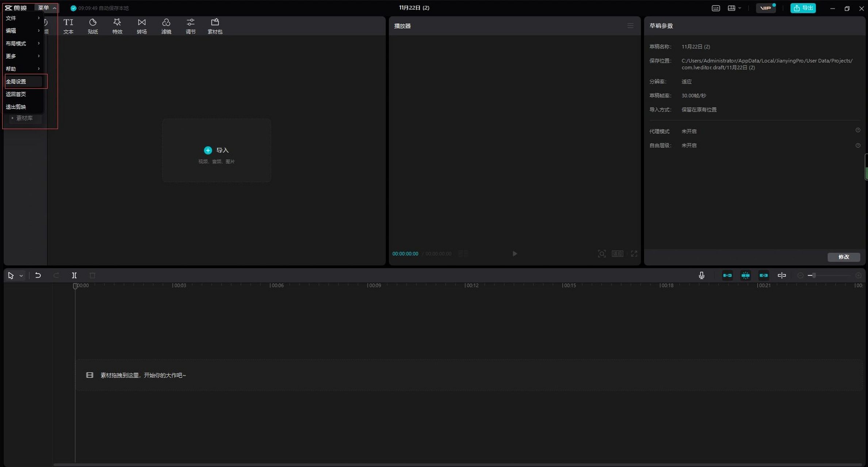
Task: Select the pointer selection tool in timeline
Action: pos(11,275)
